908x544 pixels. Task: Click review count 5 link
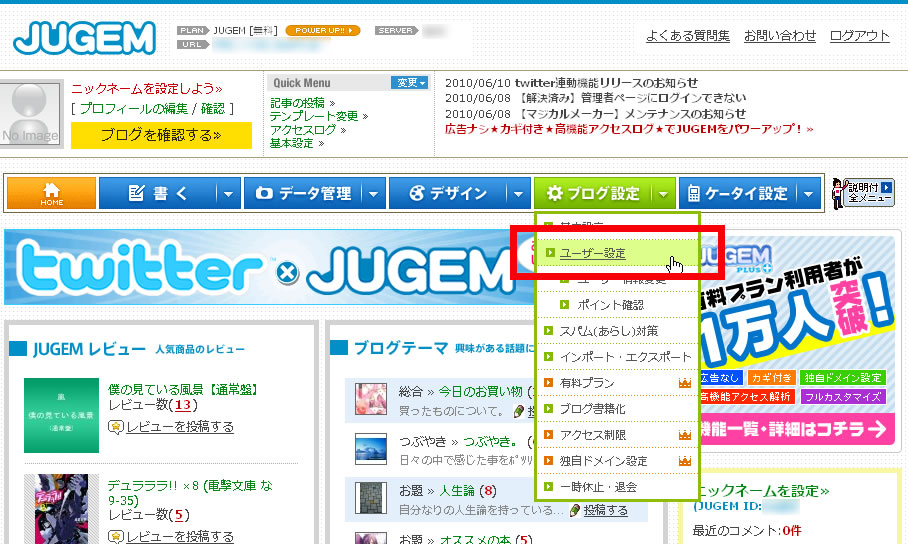[x=178, y=514]
